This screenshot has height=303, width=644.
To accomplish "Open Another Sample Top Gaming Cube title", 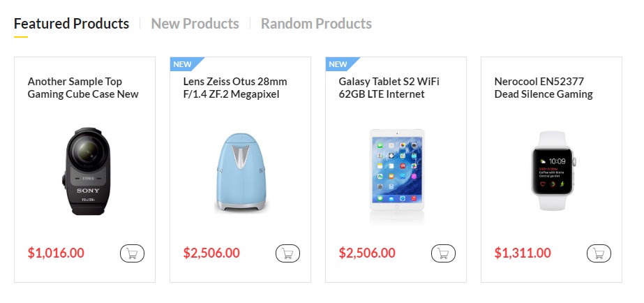I will coord(83,88).
